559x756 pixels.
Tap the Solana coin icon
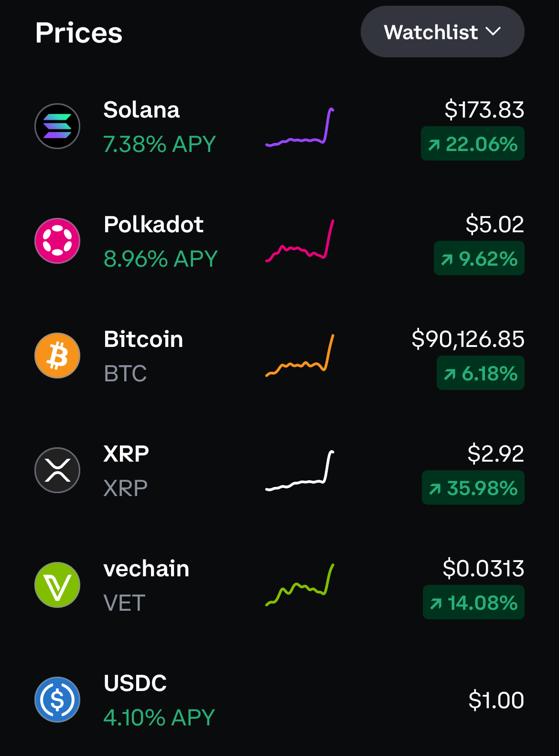57,126
